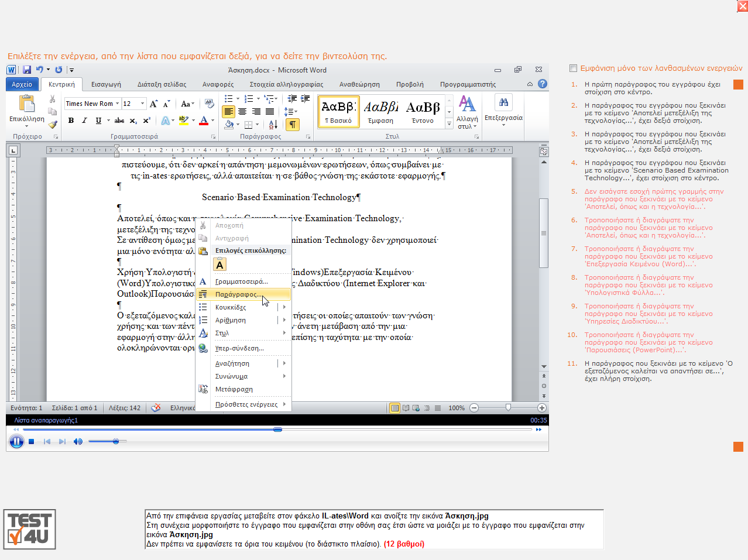Click the zoom in plus button
748x560 pixels.
542,408
